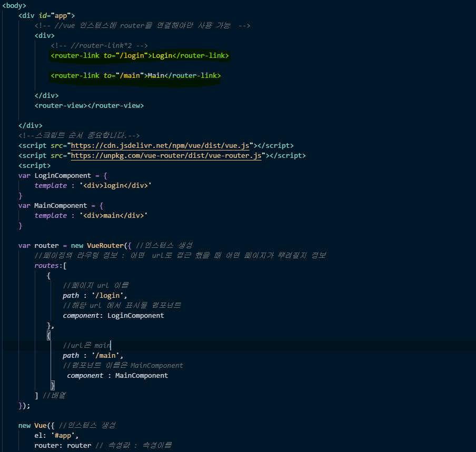Click the <div id="app"> line
Image resolution: width=476 pixels, height=452 pixels.
[x=46, y=15]
